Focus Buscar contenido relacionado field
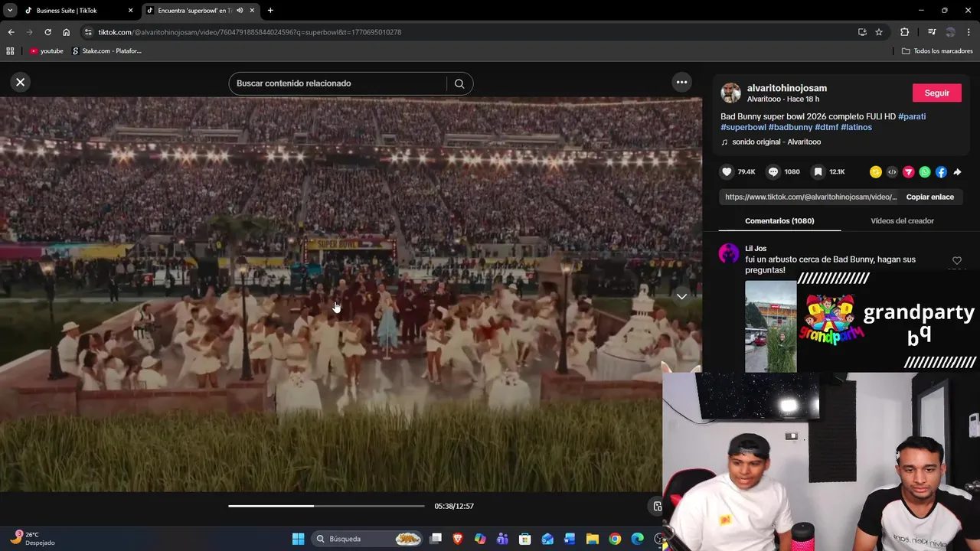Screen dimensions: 980x551 click(337, 83)
